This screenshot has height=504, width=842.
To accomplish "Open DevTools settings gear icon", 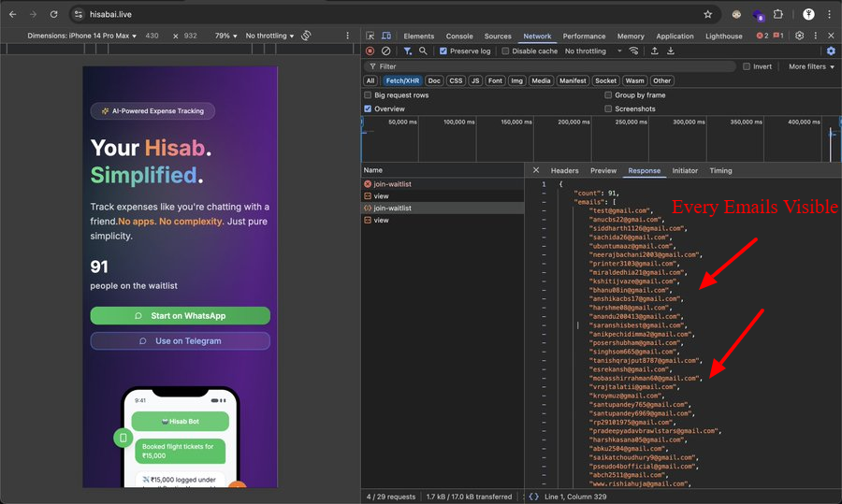I will pos(800,36).
